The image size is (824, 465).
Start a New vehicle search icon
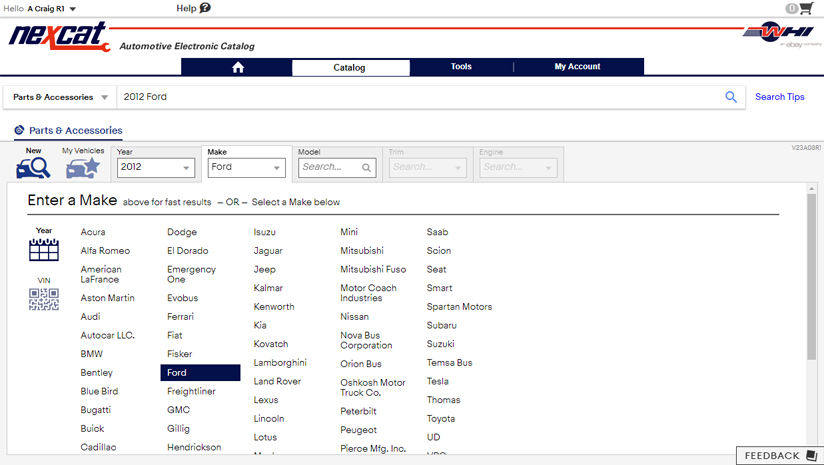point(33,168)
